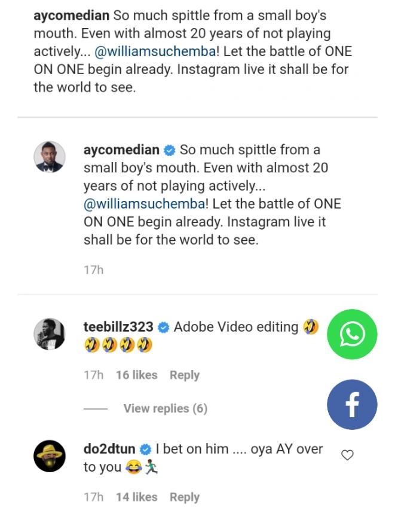Tap aycomedian's verified badge
The height and width of the screenshot is (532, 395).
(169, 149)
